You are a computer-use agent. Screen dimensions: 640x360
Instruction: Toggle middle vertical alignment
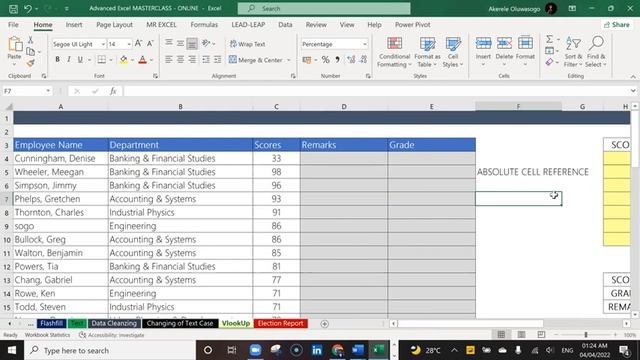[x=180, y=42]
